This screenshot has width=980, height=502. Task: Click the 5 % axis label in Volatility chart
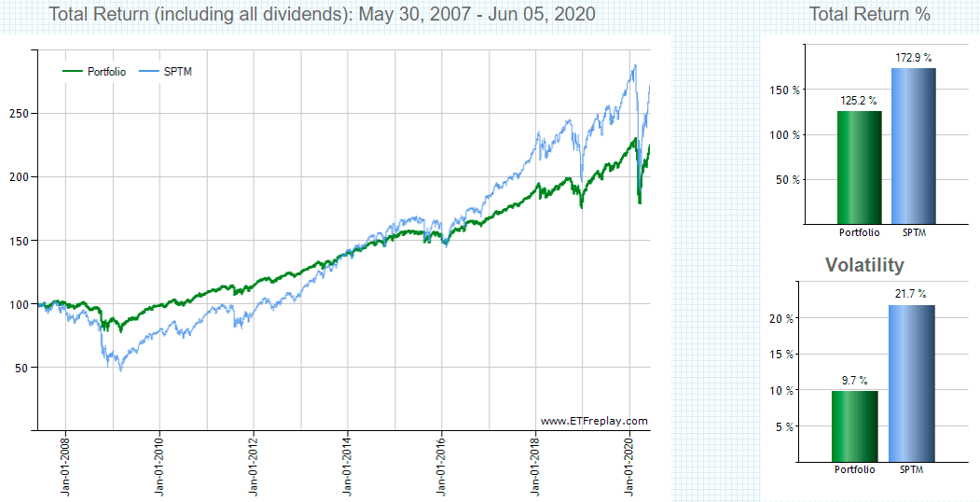click(784, 427)
